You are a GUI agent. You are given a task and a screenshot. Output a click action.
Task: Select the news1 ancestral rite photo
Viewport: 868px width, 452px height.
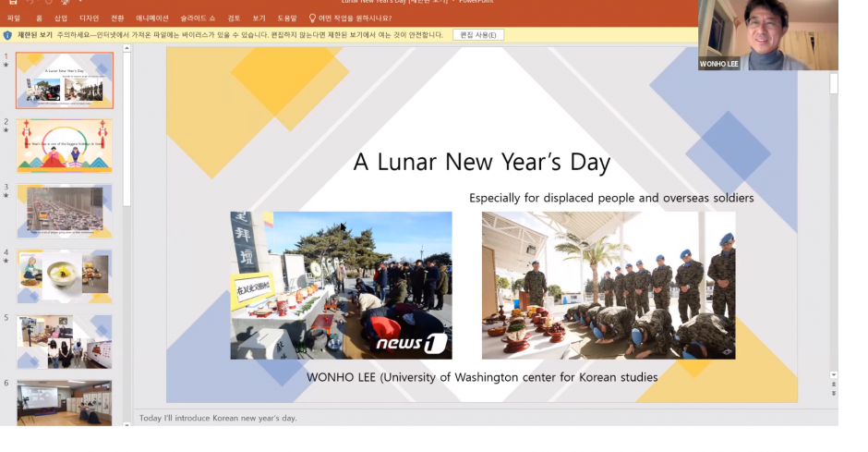click(x=341, y=286)
